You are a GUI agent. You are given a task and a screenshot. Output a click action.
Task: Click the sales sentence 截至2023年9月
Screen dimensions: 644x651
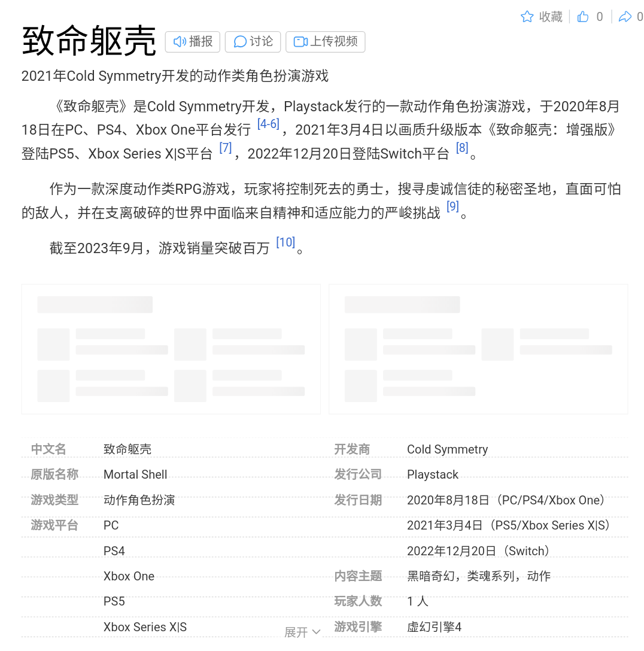159,248
